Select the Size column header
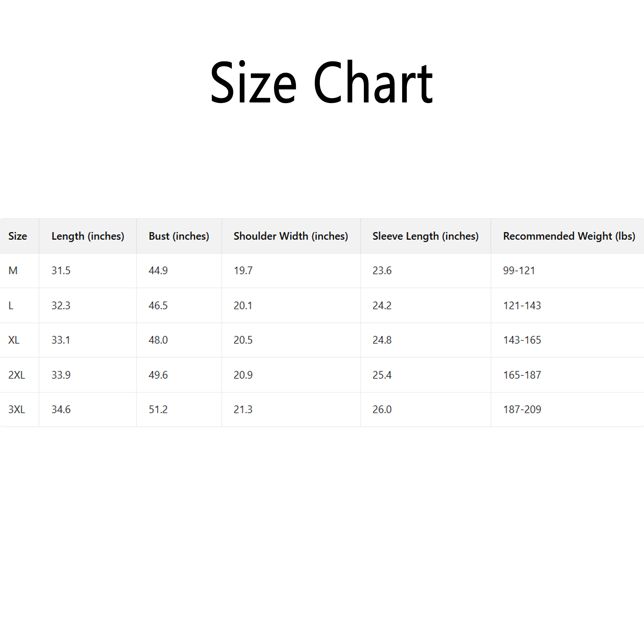The width and height of the screenshot is (644, 644). tap(18, 236)
